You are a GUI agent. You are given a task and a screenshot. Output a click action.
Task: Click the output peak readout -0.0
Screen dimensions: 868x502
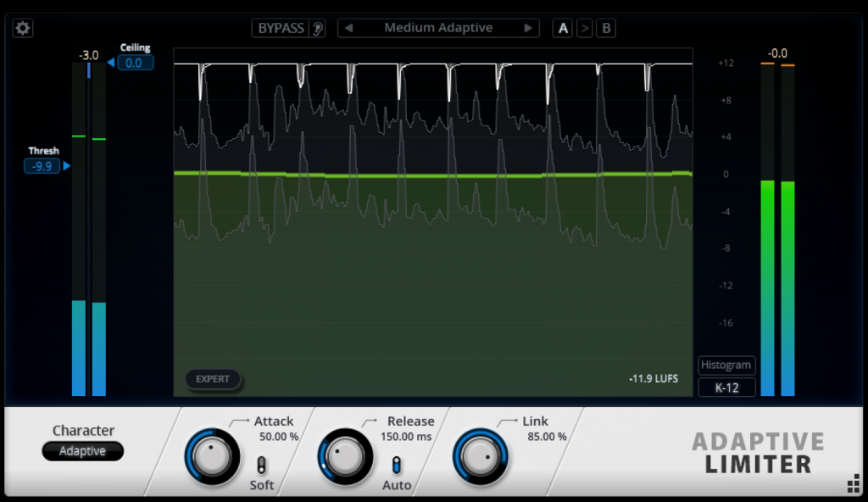(x=777, y=53)
